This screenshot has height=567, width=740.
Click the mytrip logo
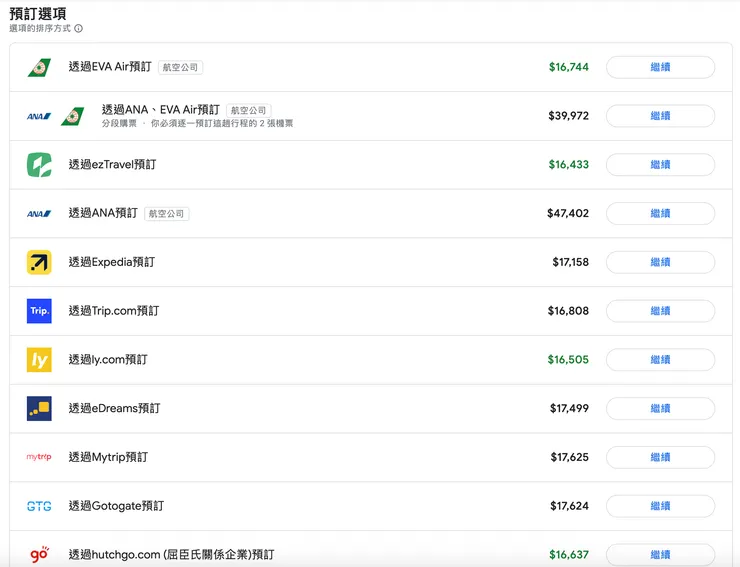click(x=39, y=457)
